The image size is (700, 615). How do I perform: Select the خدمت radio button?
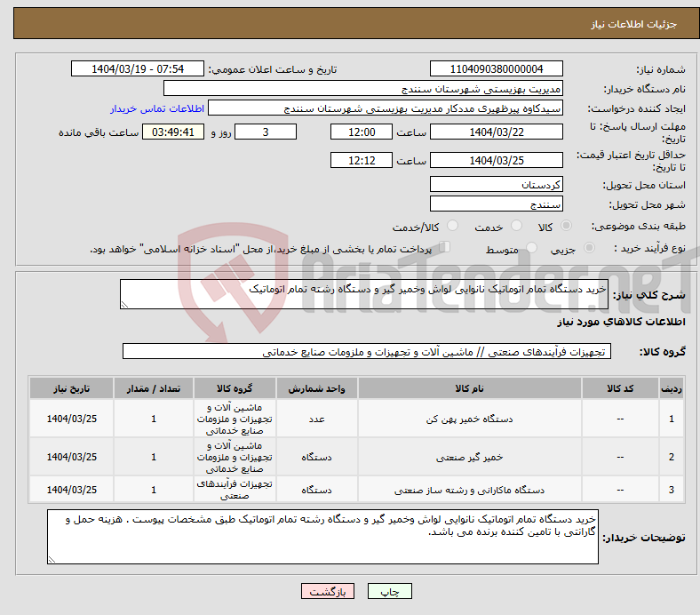(516, 226)
